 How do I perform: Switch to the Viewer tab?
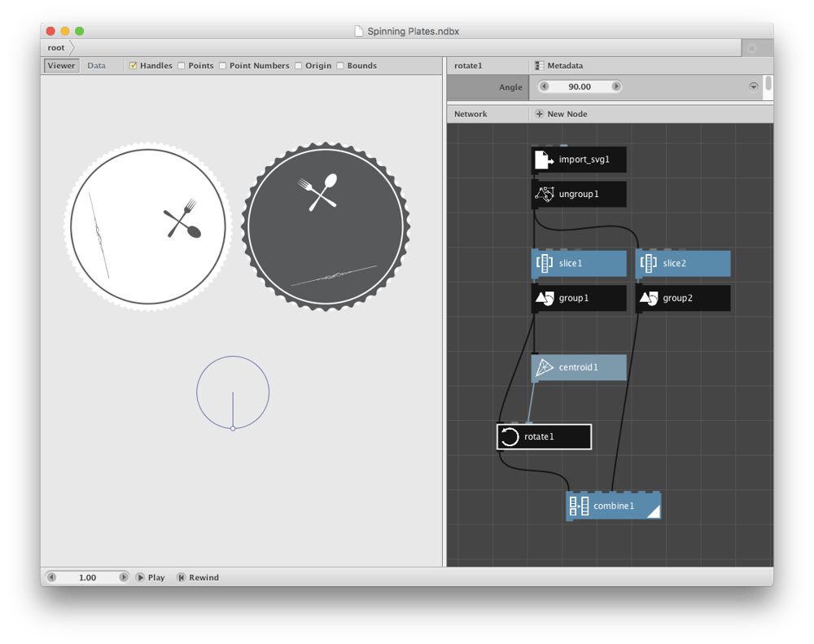[61, 65]
